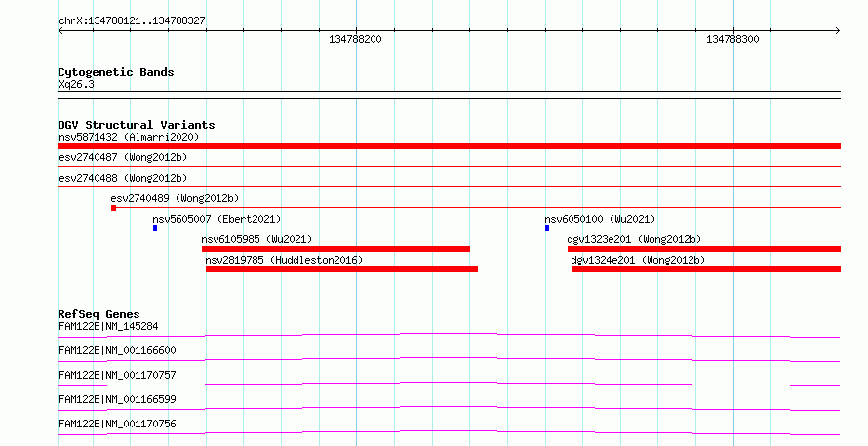Screen dimensions: 868x446
Task: Open FAM122B|NM_001170756 transcript
Action: (117, 424)
